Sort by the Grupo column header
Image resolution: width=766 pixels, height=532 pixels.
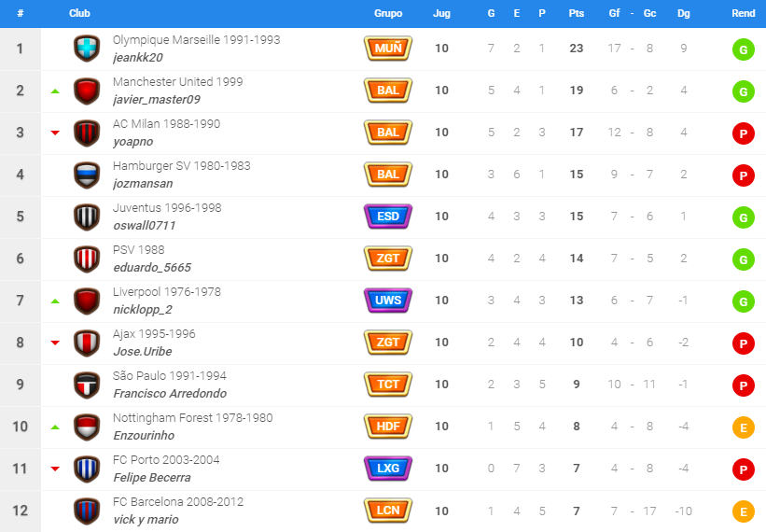click(x=388, y=13)
